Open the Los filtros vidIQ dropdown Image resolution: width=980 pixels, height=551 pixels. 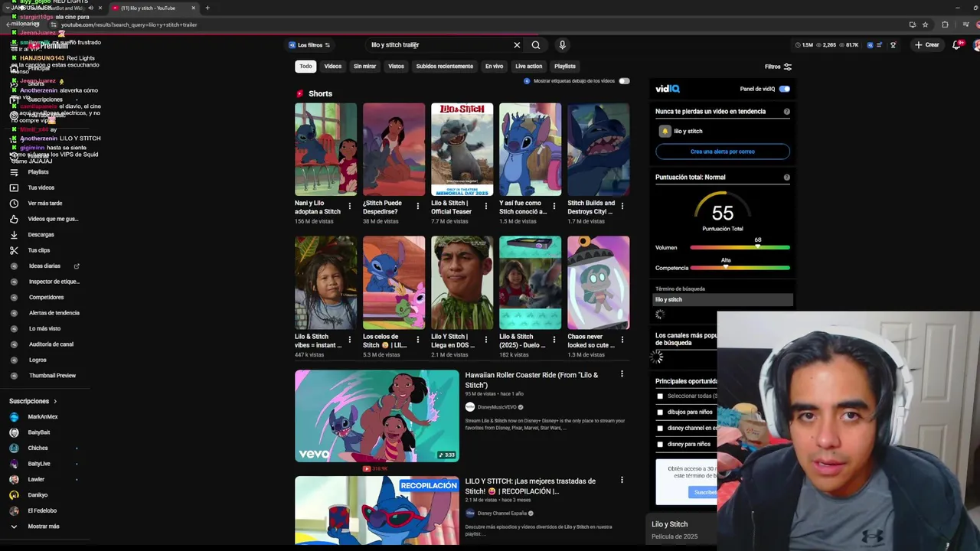(309, 45)
